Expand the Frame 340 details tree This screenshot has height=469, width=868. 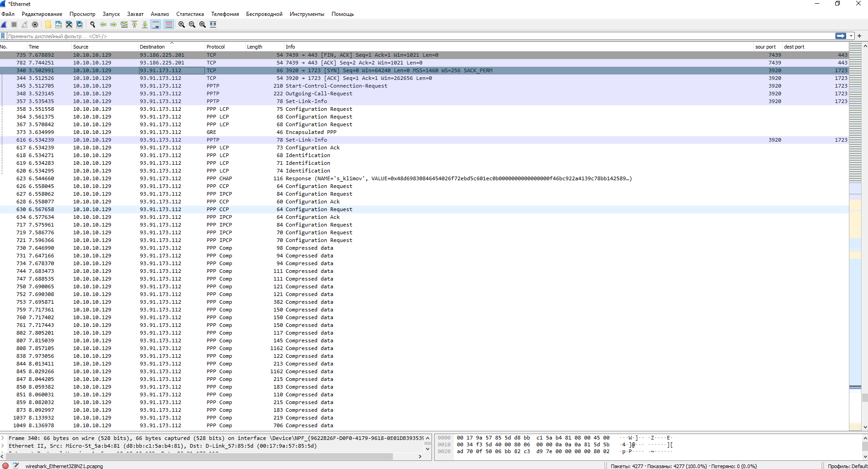point(3,438)
